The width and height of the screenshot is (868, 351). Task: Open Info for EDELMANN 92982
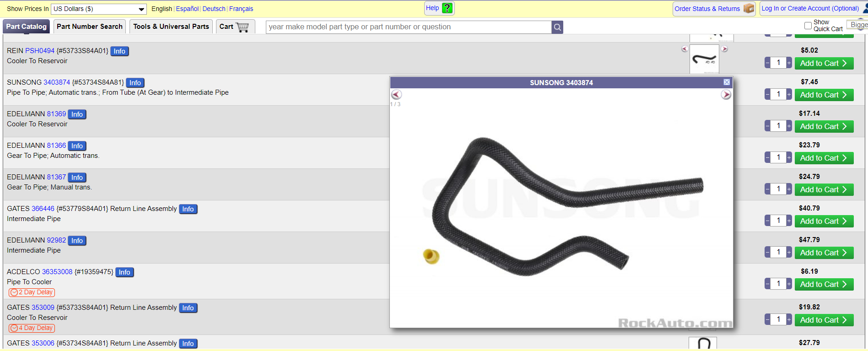point(77,241)
